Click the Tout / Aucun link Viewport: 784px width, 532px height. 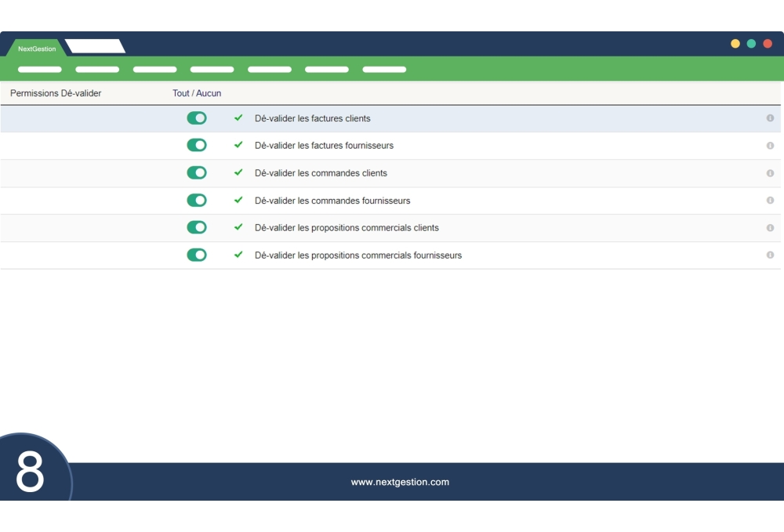coord(196,93)
